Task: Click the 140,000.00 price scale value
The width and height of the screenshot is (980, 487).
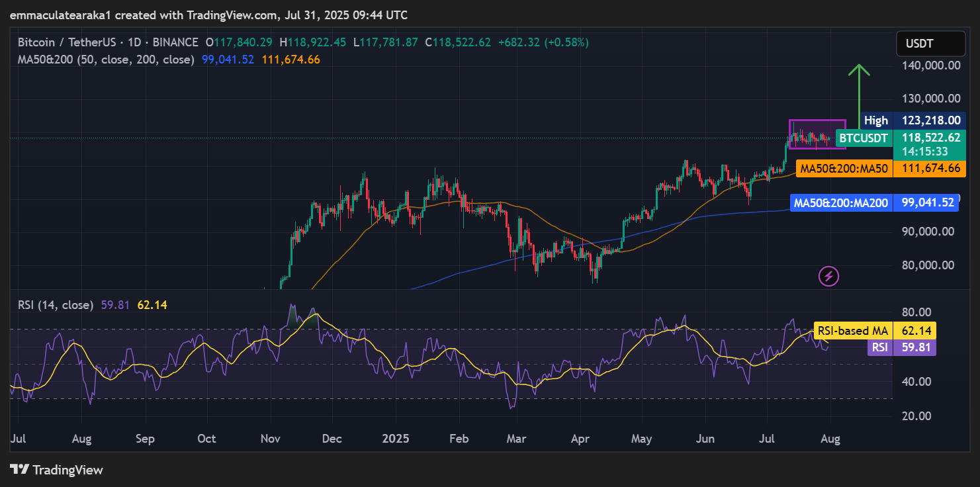Action: [x=931, y=65]
